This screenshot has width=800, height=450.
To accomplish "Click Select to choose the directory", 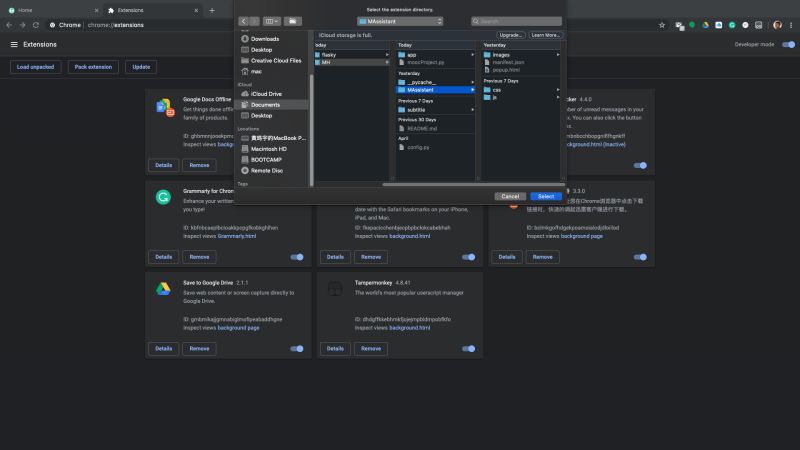I will click(545, 196).
